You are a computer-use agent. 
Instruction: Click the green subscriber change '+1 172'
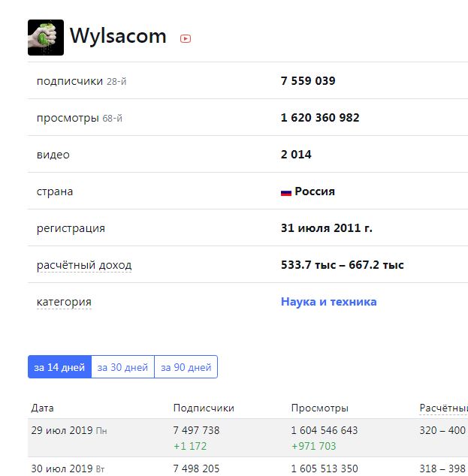tap(190, 446)
